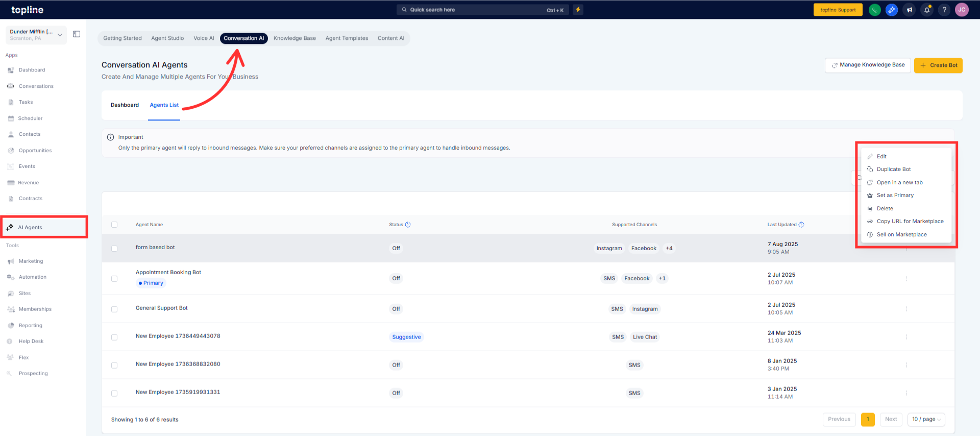Open actions menu for New Employee 1736368832080

point(906,366)
